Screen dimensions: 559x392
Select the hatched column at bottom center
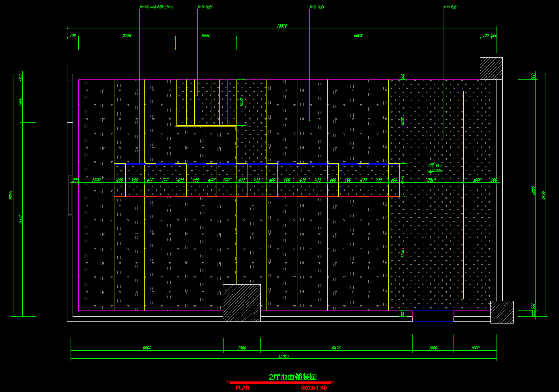(x=242, y=302)
